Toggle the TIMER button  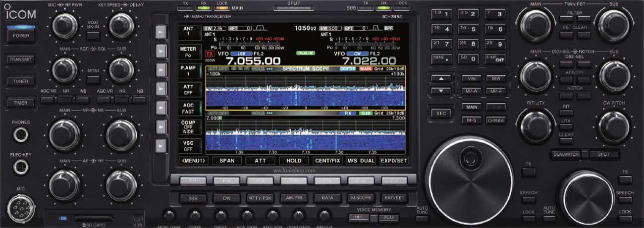20,103
